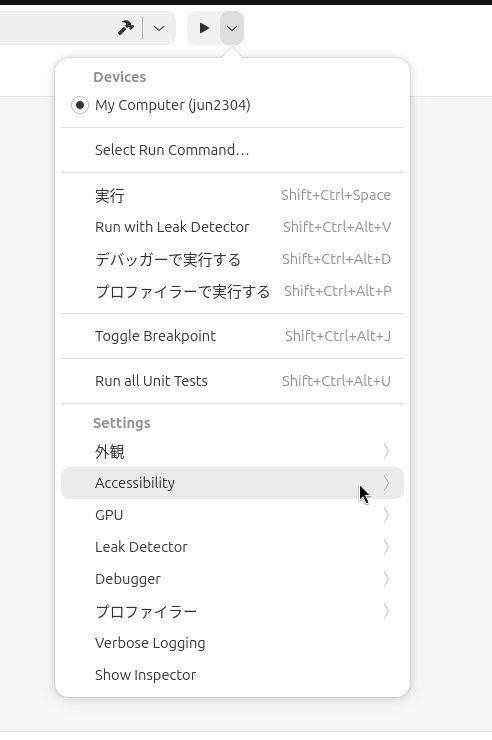Open the Accessibility submenu chevron
Screen dimensions: 492x740
pos(386,483)
